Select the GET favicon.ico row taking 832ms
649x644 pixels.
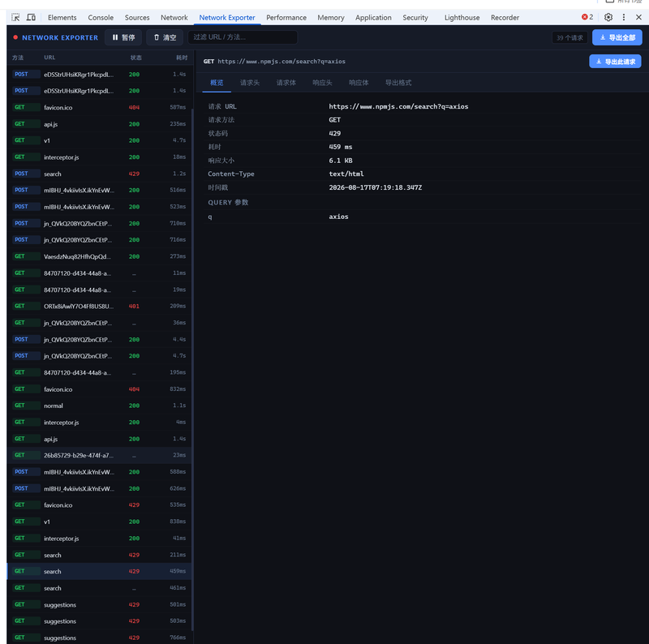click(99, 389)
